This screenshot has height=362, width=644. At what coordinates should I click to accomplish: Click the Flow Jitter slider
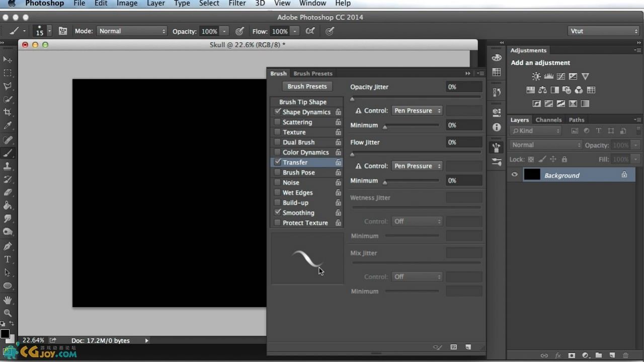click(x=416, y=153)
